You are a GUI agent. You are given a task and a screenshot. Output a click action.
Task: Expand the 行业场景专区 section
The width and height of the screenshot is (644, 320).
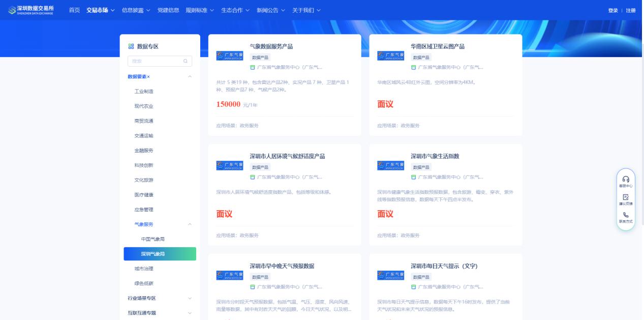(x=160, y=298)
